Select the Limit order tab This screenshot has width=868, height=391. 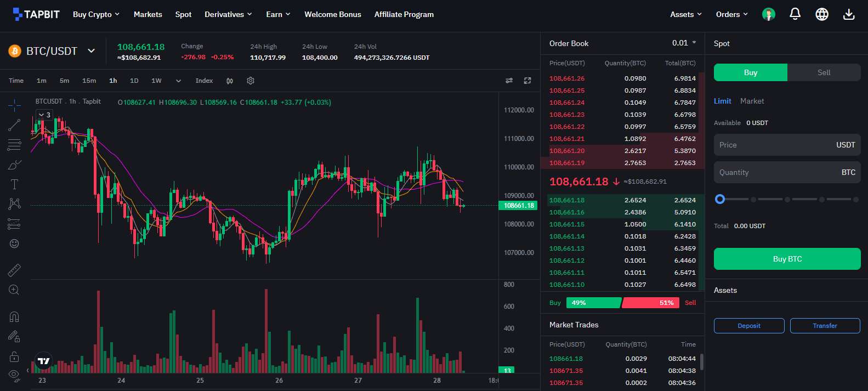(x=722, y=101)
